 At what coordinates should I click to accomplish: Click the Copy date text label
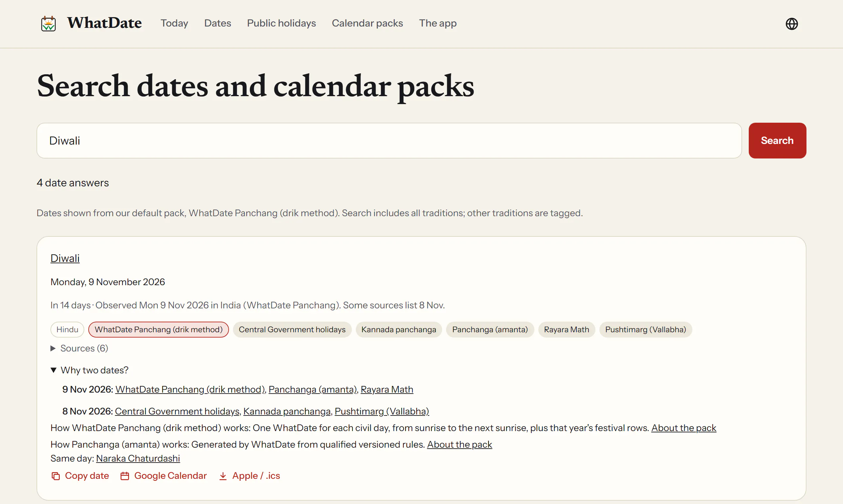pyautogui.click(x=87, y=476)
